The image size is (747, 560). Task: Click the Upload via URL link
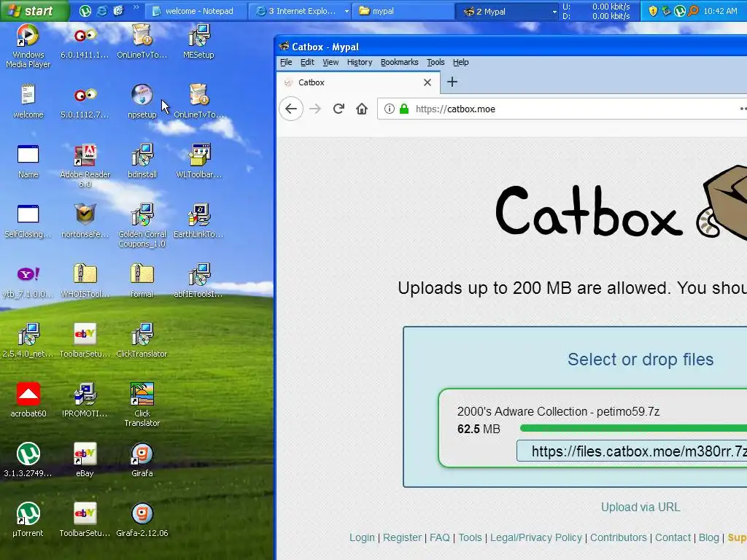pyautogui.click(x=640, y=507)
